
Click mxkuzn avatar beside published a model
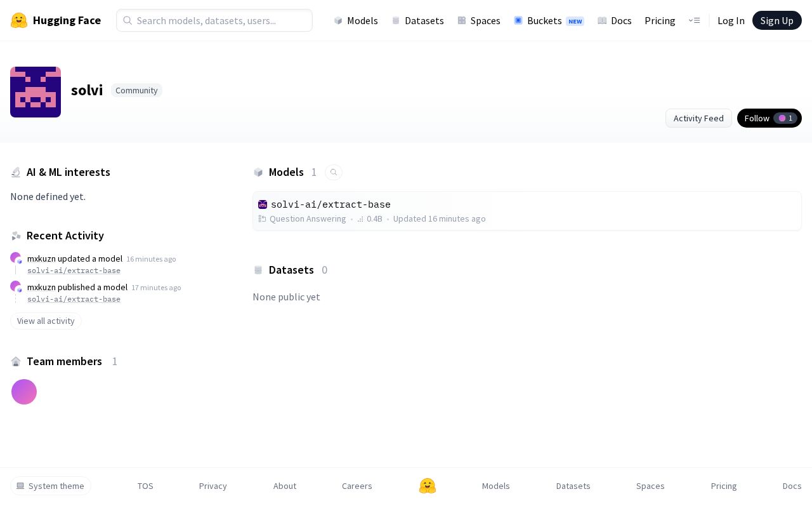(x=16, y=286)
